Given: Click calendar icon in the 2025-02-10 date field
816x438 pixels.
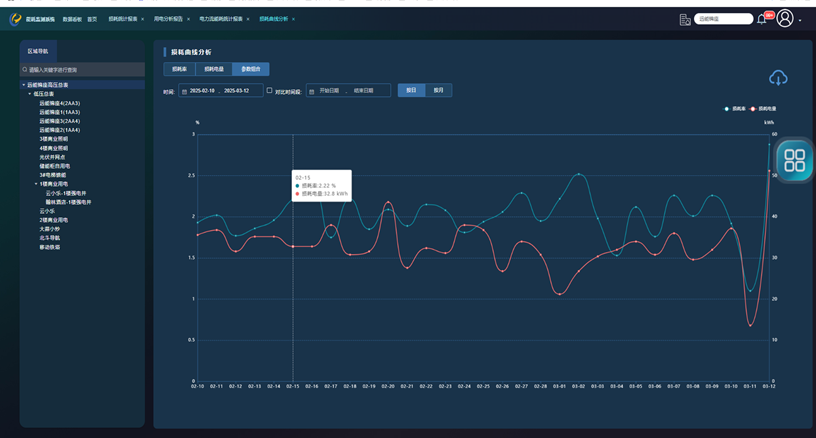Looking at the screenshot, I should [184, 91].
